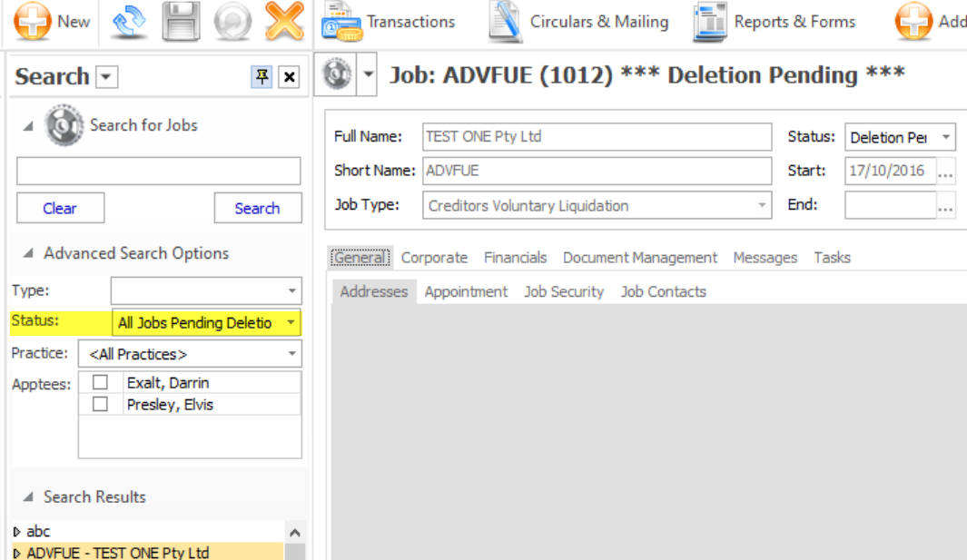The image size is (967, 560).
Task: Open the Job Type dropdown
Action: click(761, 204)
